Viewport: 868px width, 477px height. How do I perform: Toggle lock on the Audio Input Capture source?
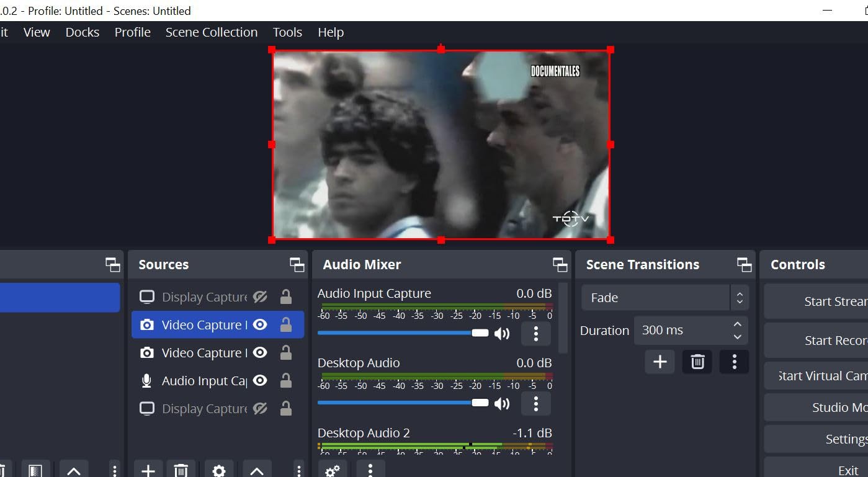click(286, 380)
